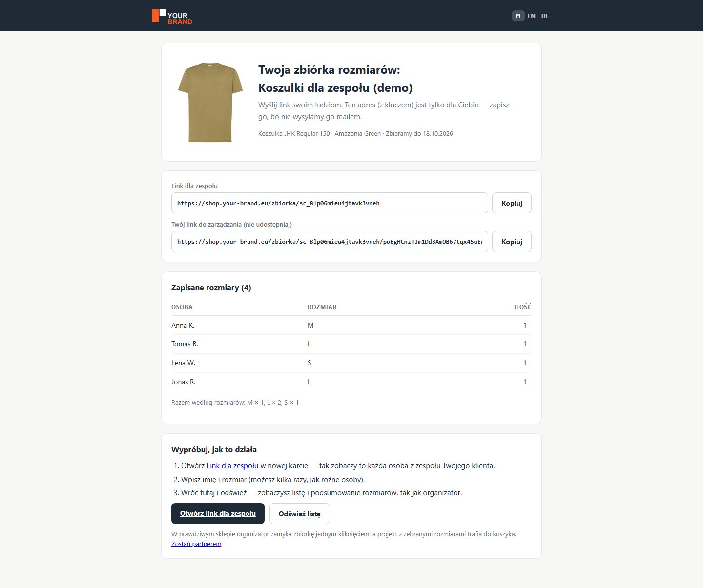Click the 'Koszulki dla zespołu (demo)' title
The height and width of the screenshot is (588, 703).
[335, 88]
